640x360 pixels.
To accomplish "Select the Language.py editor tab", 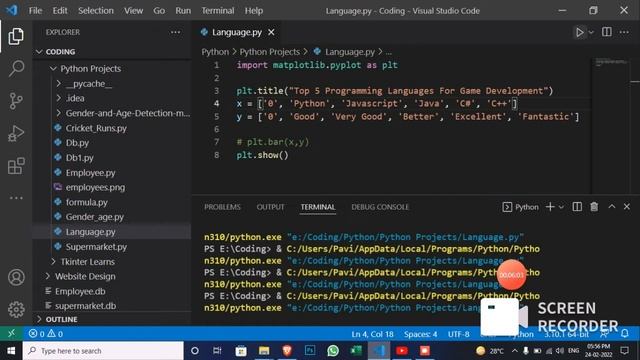I will 237,32.
